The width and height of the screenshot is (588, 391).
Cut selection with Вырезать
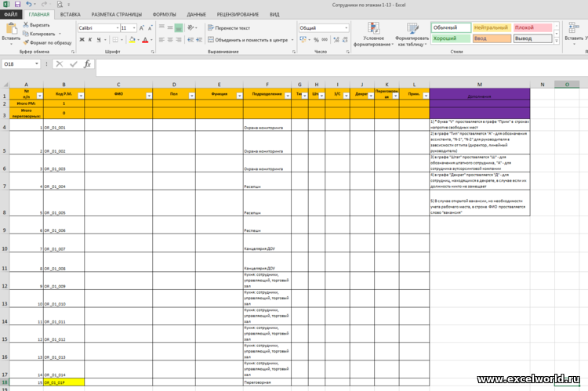pos(36,25)
